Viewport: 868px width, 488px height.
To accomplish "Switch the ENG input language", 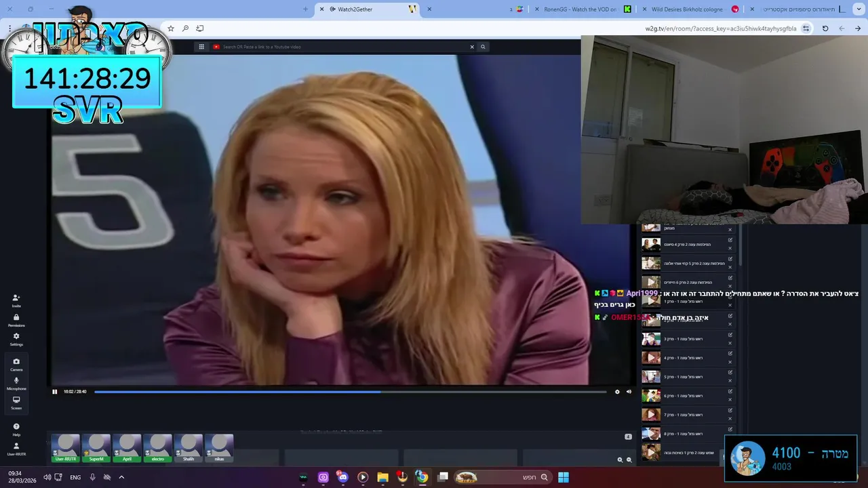I will tap(75, 477).
